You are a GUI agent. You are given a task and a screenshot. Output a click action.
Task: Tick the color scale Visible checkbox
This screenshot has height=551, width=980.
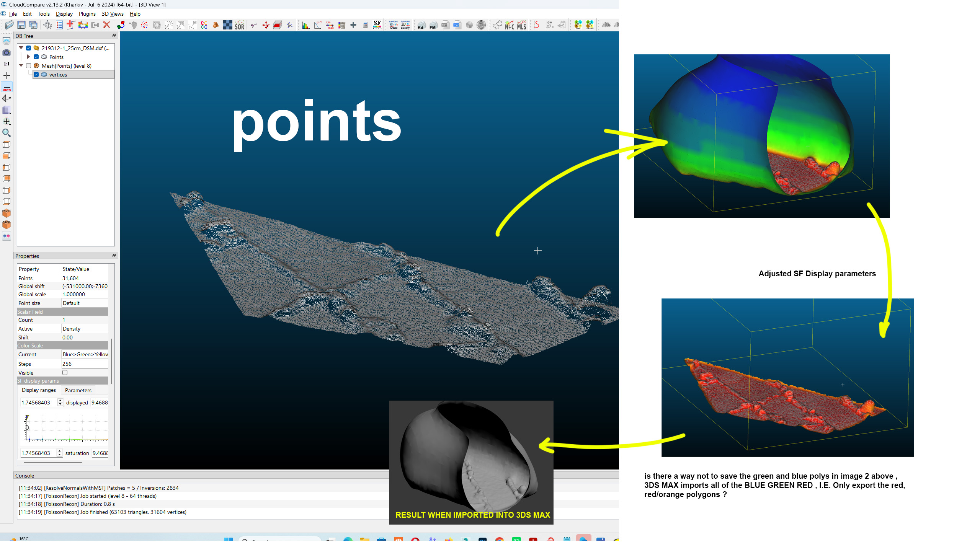point(65,373)
